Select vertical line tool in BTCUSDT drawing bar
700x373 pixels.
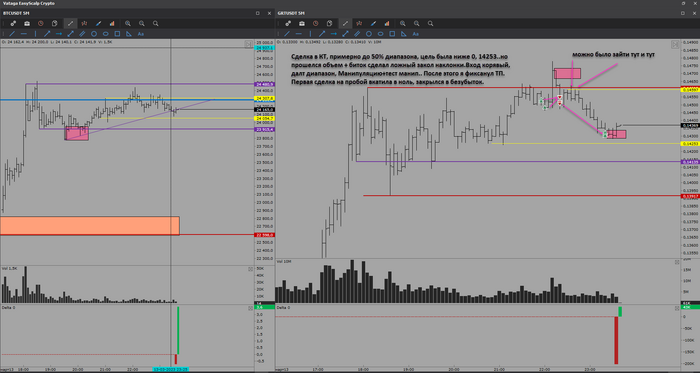pos(36,33)
